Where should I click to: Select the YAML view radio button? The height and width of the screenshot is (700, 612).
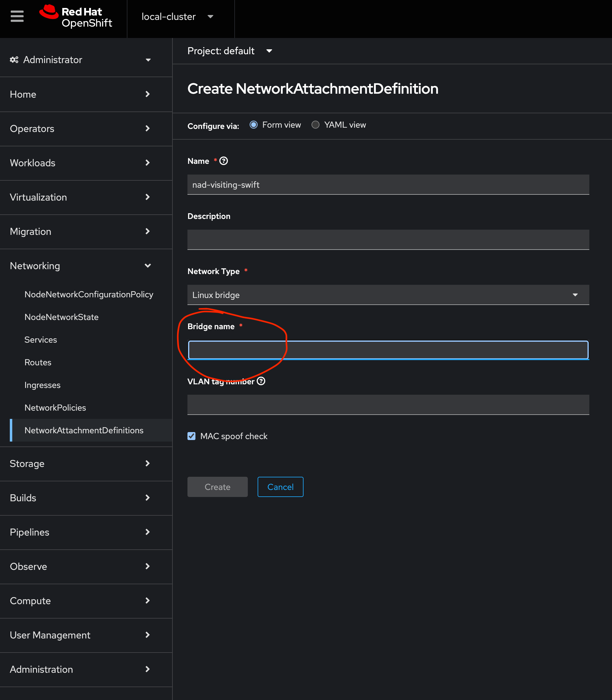[315, 125]
